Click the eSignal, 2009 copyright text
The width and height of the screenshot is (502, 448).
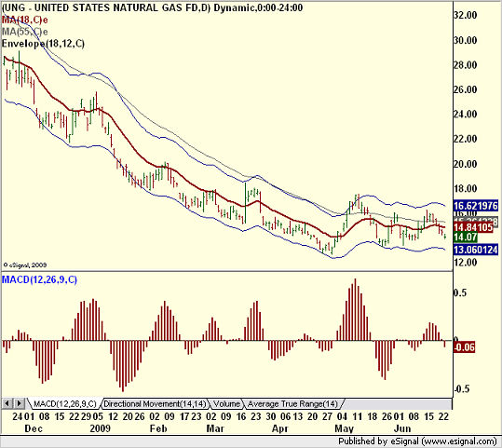tap(25, 265)
